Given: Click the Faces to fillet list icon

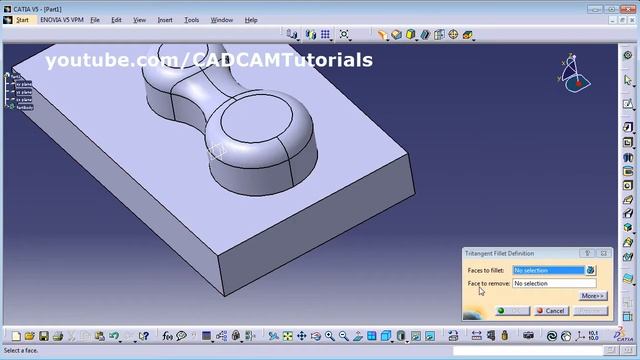Looking at the screenshot, I should click(x=591, y=270).
